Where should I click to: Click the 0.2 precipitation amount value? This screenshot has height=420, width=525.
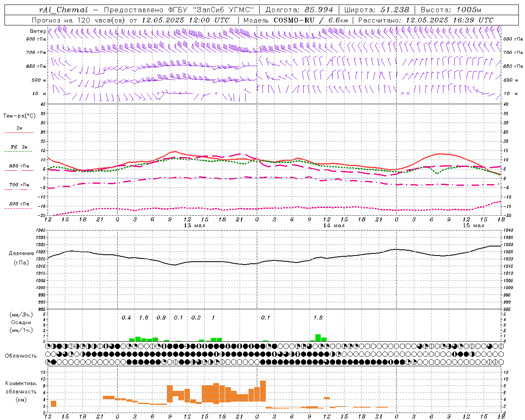pos(196,318)
